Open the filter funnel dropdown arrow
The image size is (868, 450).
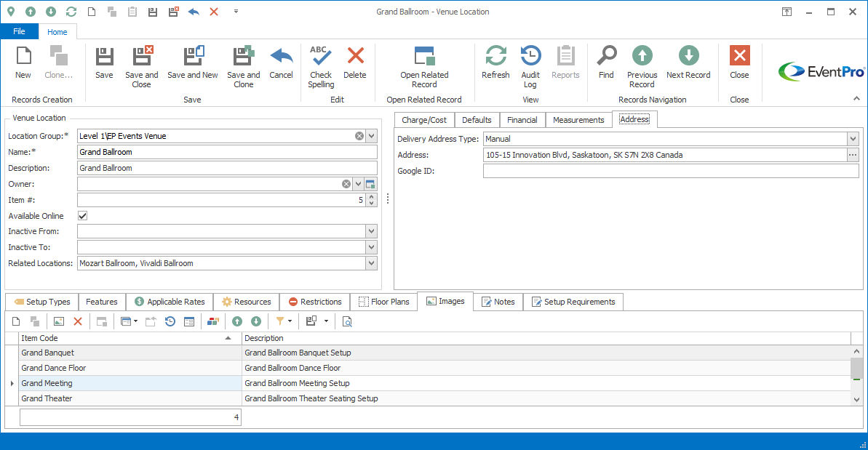pyautogui.click(x=290, y=322)
